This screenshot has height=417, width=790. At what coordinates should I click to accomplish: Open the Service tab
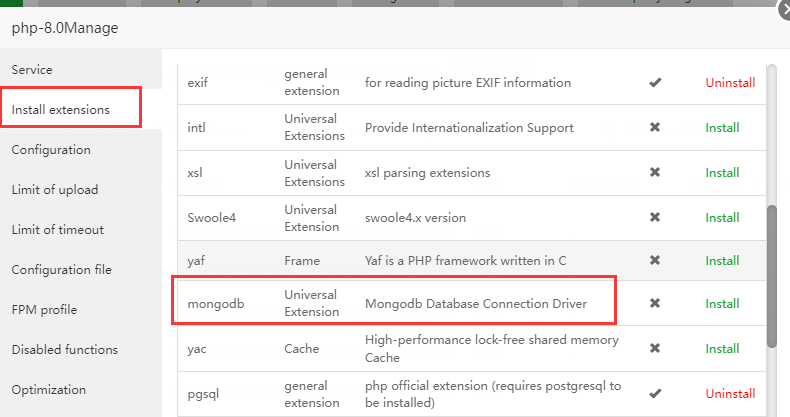32,70
